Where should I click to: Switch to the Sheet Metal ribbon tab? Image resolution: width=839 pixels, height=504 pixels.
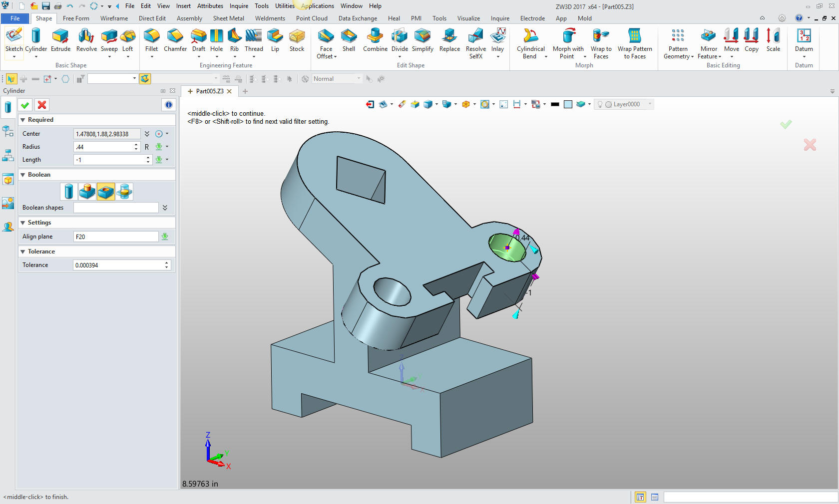pyautogui.click(x=229, y=18)
